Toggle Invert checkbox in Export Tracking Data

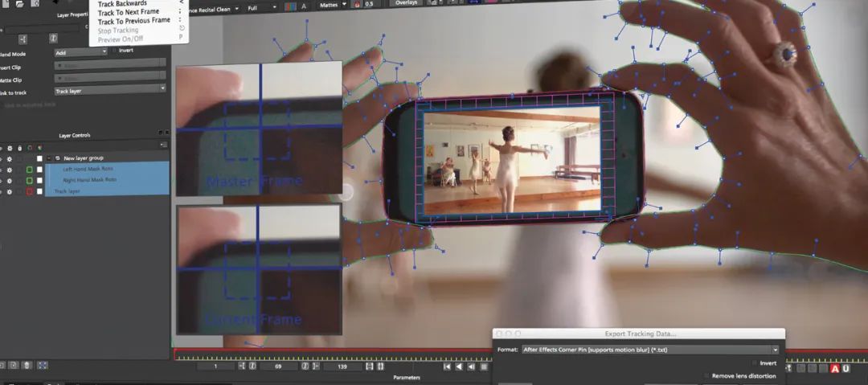755,363
